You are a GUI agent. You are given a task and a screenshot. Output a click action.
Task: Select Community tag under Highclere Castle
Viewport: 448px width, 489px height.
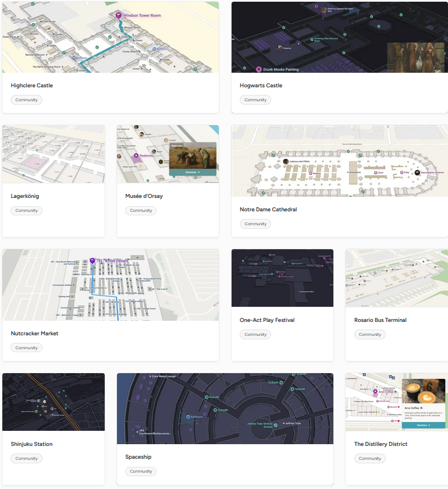pos(27,100)
